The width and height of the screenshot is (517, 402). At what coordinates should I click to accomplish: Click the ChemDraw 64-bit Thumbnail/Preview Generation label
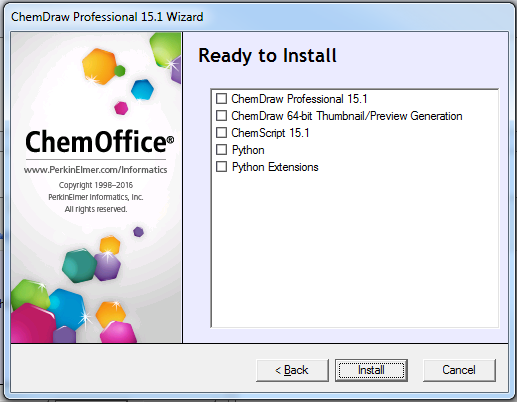(x=347, y=116)
